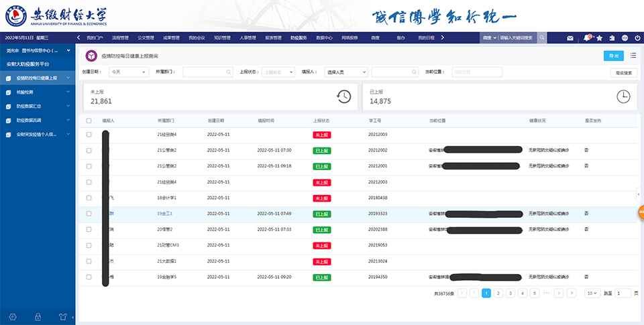Click the shirt theme icon at sidebar bottom

62,317
